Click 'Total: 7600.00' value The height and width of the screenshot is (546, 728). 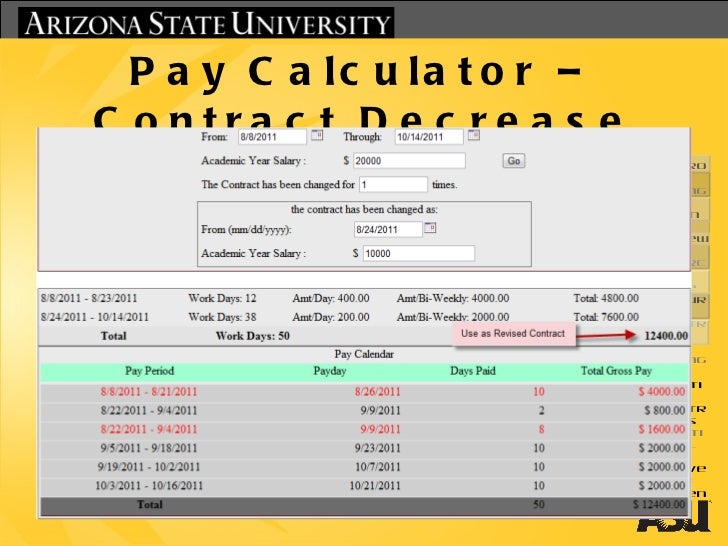click(x=606, y=317)
